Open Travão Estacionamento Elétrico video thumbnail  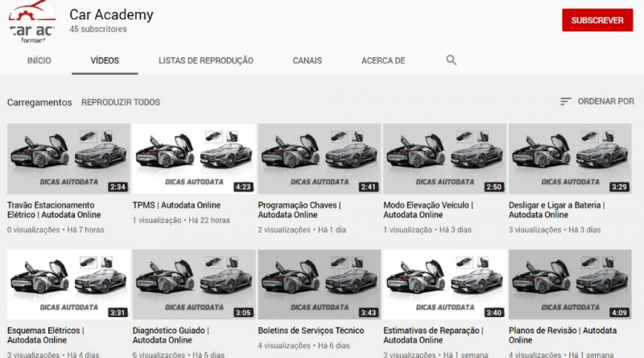[68, 158]
